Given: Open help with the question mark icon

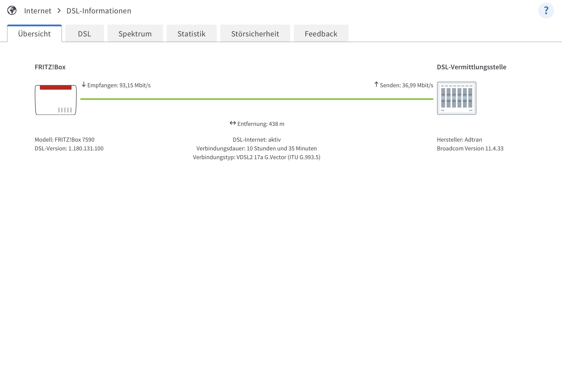Looking at the screenshot, I should pos(546,11).
